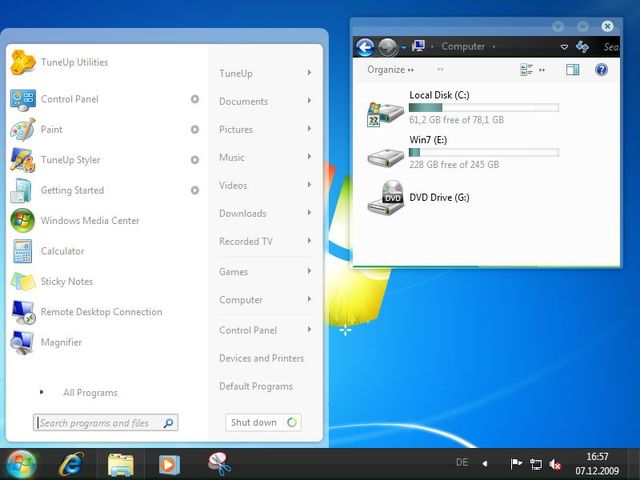Click the forward arrow in Computer window
640x480 pixels.
(x=387, y=47)
